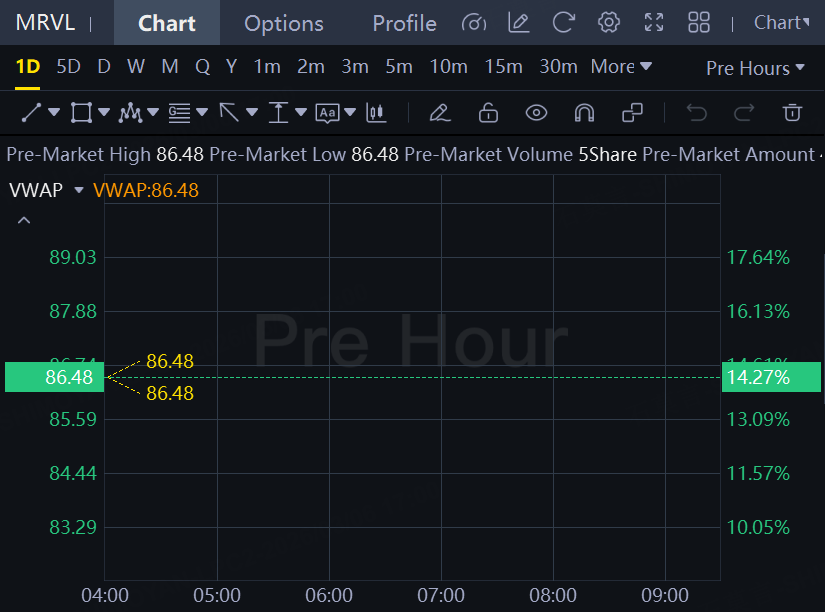
Task: Select the 10m interval
Action: (448, 67)
